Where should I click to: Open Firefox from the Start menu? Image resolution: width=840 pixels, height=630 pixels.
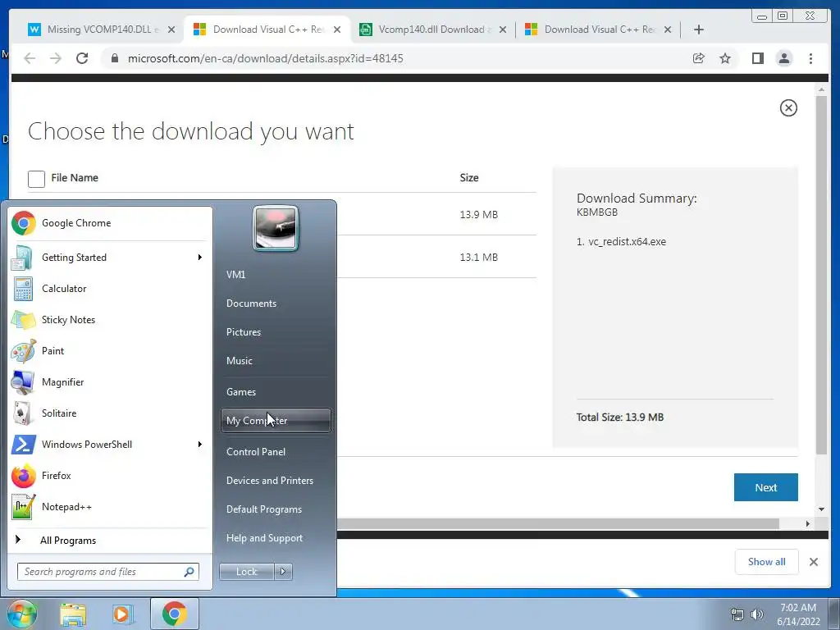point(109,476)
